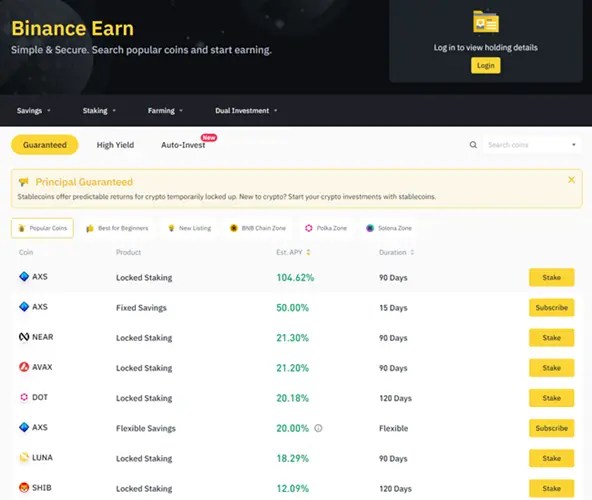
Task: Open the Staking dropdown menu
Action: [99, 111]
